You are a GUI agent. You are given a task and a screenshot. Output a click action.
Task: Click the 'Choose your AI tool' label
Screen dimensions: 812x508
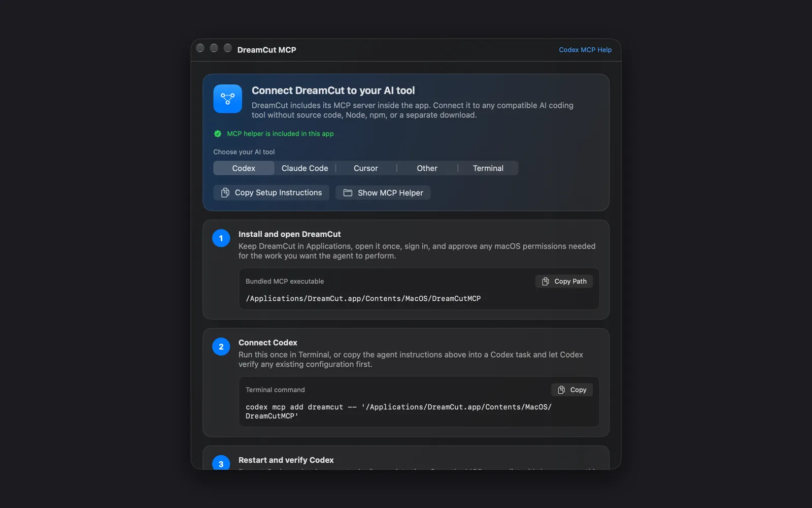point(244,152)
